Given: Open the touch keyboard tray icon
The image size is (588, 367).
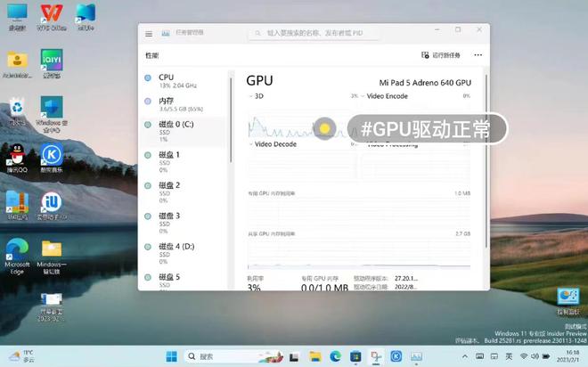Looking at the screenshot, I should pyautogui.click(x=479, y=356).
